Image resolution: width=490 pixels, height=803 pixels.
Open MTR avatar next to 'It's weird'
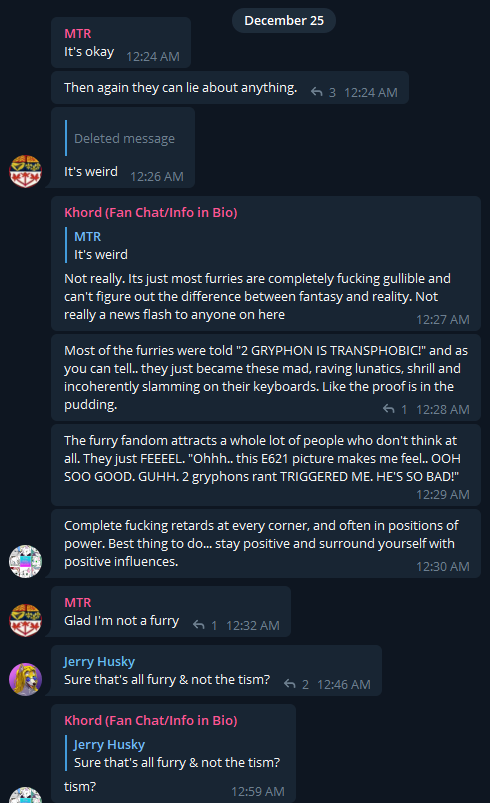click(x=25, y=172)
